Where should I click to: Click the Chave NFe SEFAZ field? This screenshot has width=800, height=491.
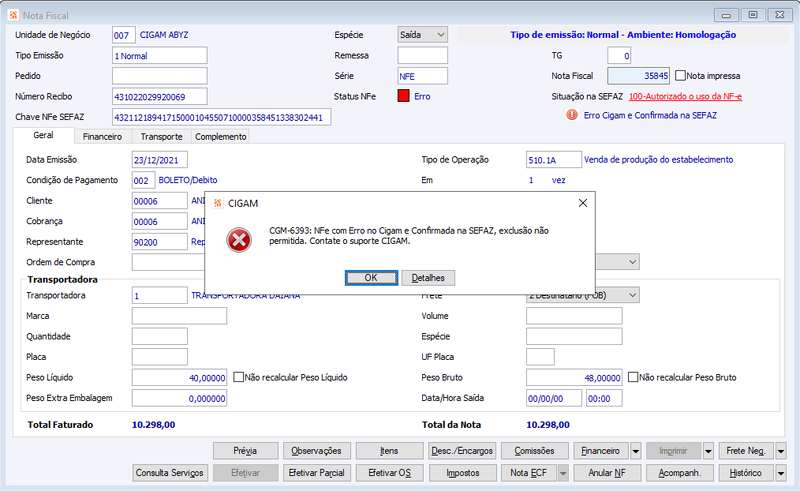[221, 117]
